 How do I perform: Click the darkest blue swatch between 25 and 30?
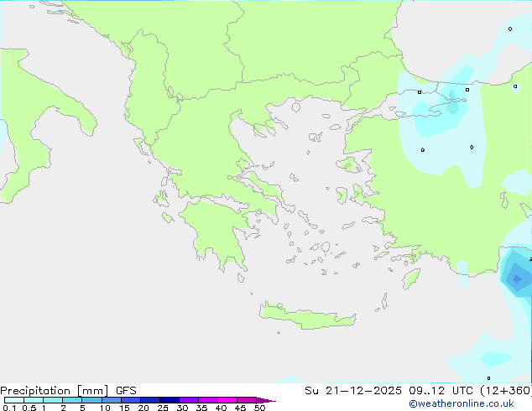coord(170,400)
